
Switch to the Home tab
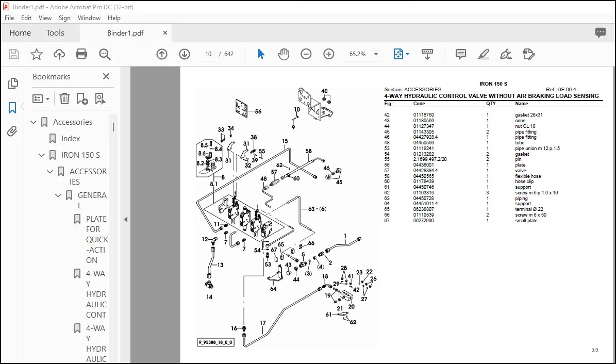(20, 33)
